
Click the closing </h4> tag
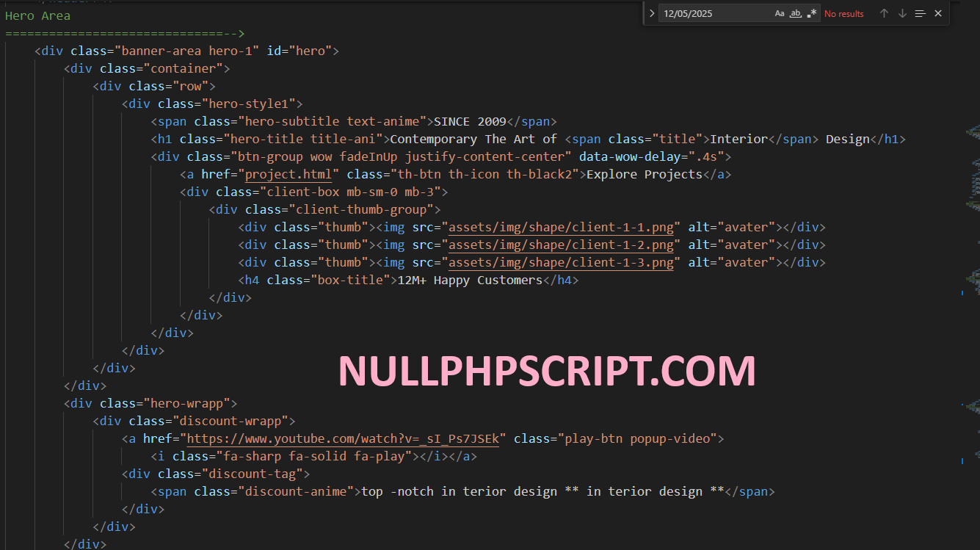pos(561,280)
